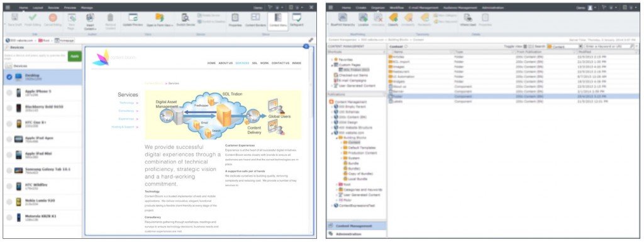Screen dimensions: 644x242
Task: Click app menu icon in right window
Action: click(x=330, y=8)
